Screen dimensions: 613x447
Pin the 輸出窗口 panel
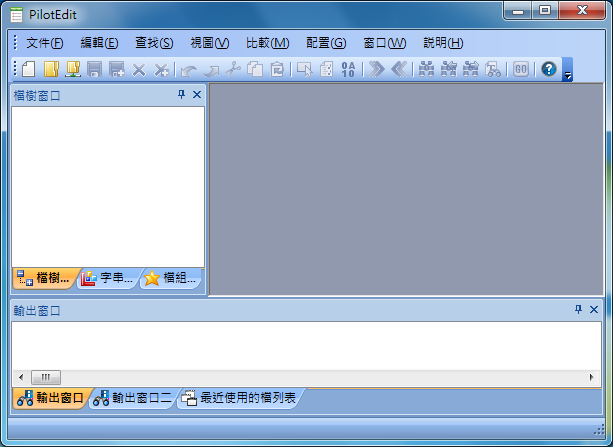[x=578, y=309]
